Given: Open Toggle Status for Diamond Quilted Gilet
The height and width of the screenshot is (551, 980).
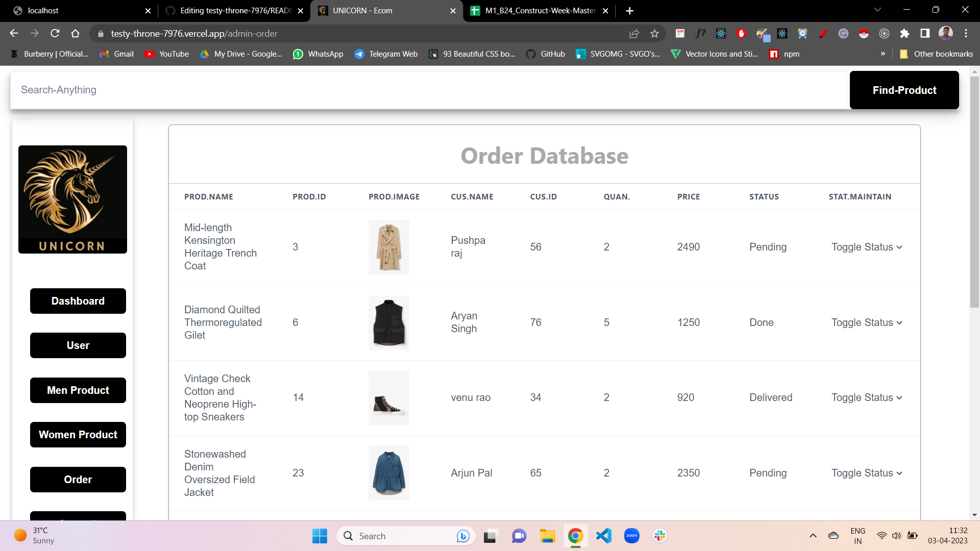Looking at the screenshot, I should coord(866,322).
